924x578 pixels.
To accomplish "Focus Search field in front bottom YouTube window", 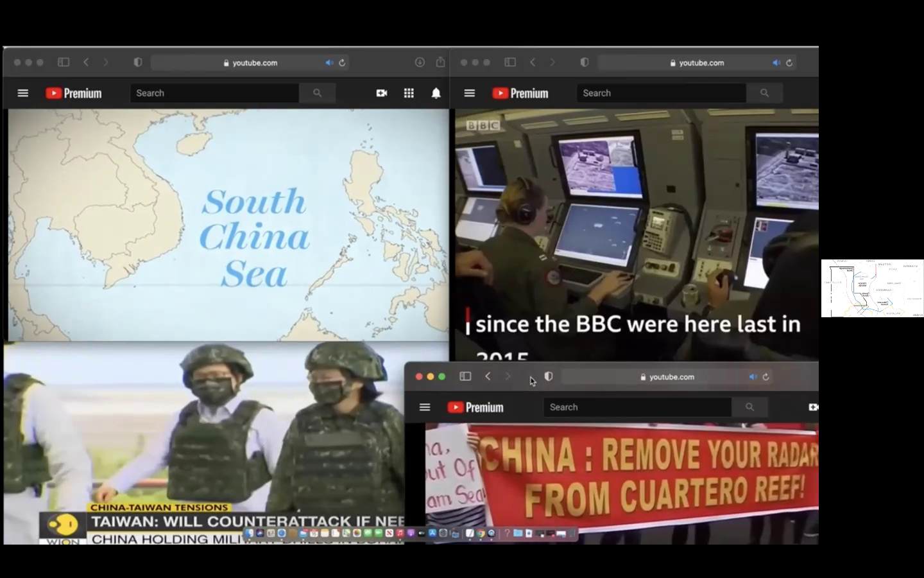I will tap(637, 407).
